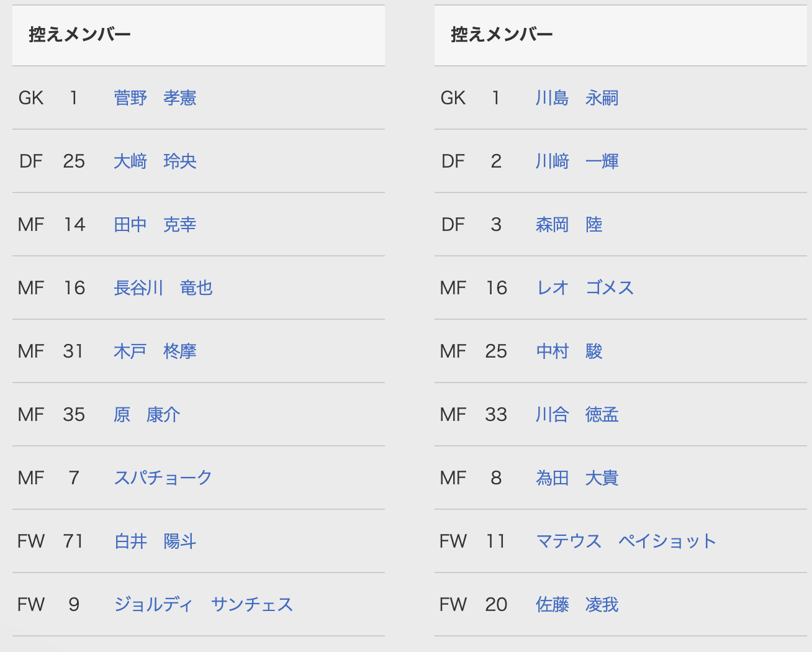This screenshot has height=652, width=812.
Task: Open player link 菅野 孝憲
Action: tap(155, 98)
